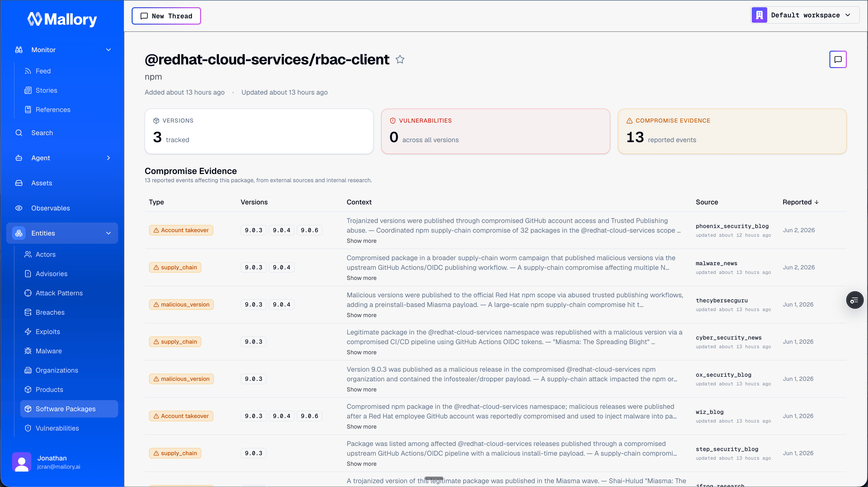Star the rbac-client package as favorite
Viewport: 868px width, 487px height.
click(x=400, y=59)
